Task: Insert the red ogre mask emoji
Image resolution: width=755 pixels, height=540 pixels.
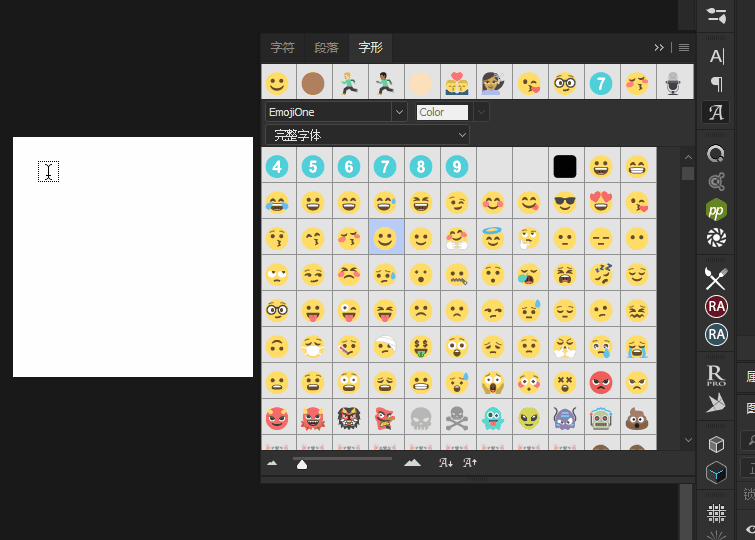Action: (313, 418)
